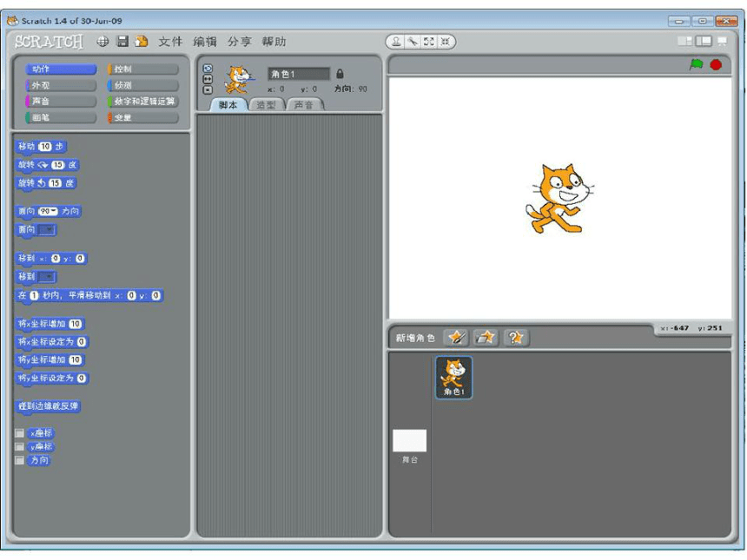This screenshot has width=747, height=560.
Task: Select the 角色1 sprite thumbnail
Action: (x=453, y=377)
